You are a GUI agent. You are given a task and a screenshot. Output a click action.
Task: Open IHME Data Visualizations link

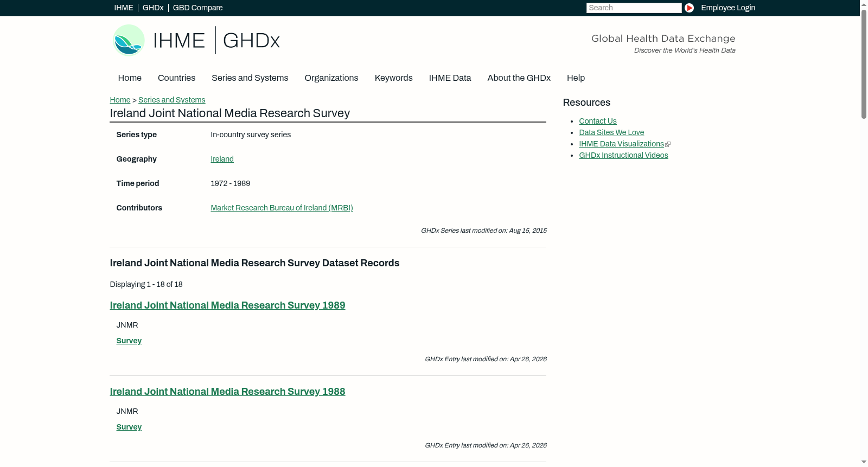point(621,144)
